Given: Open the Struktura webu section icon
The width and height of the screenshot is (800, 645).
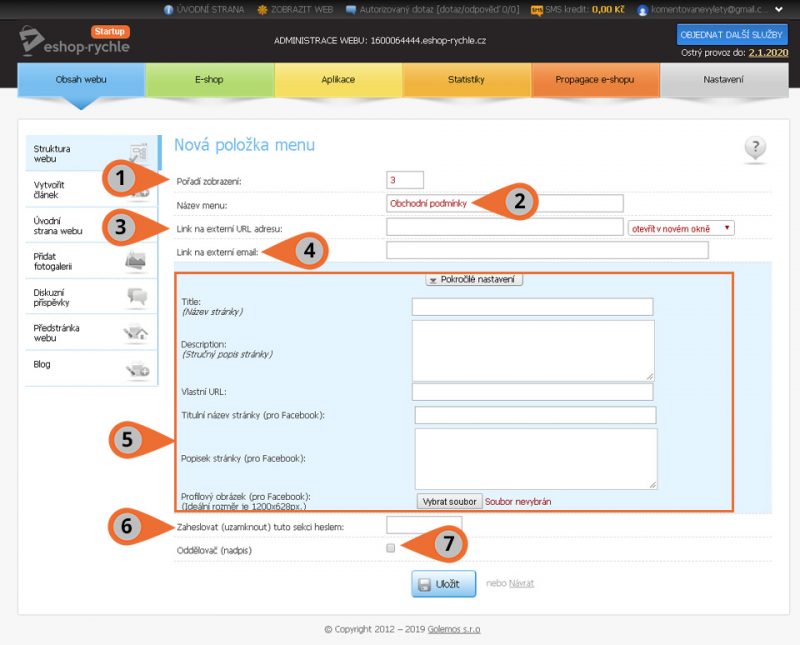Looking at the screenshot, I should [141, 152].
